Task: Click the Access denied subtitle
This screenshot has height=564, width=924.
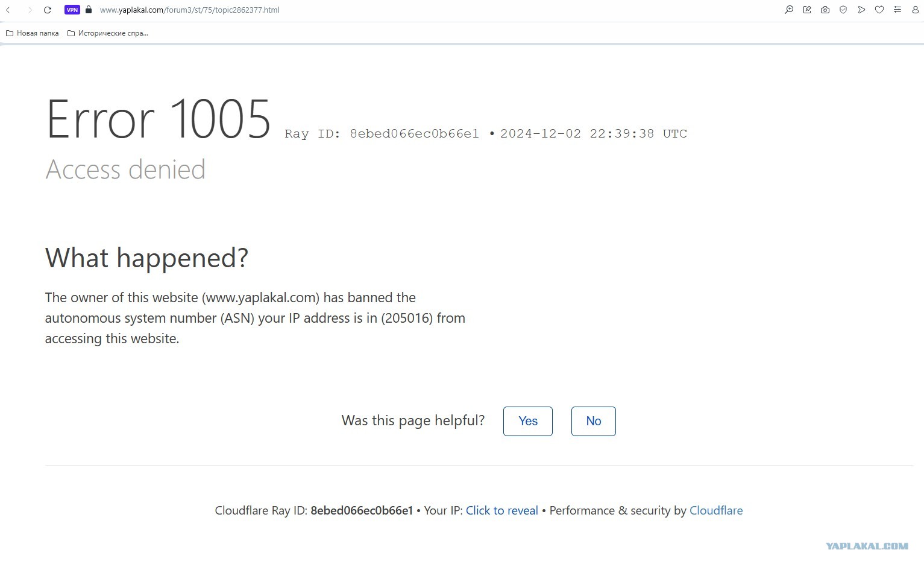Action: point(125,170)
